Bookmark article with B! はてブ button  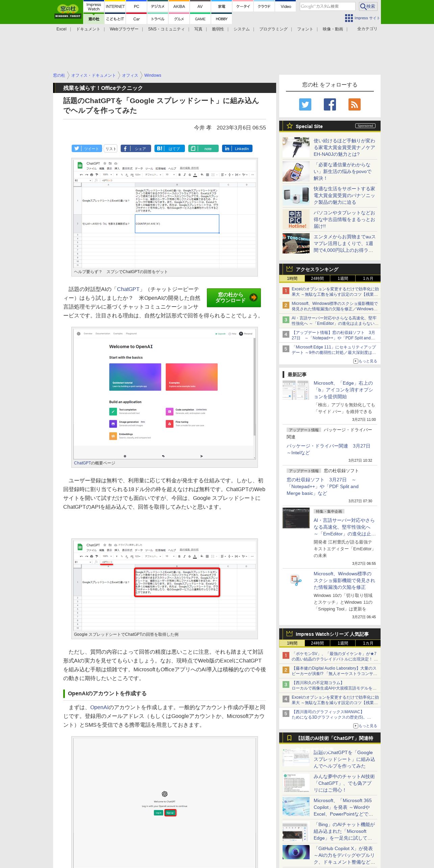point(170,148)
